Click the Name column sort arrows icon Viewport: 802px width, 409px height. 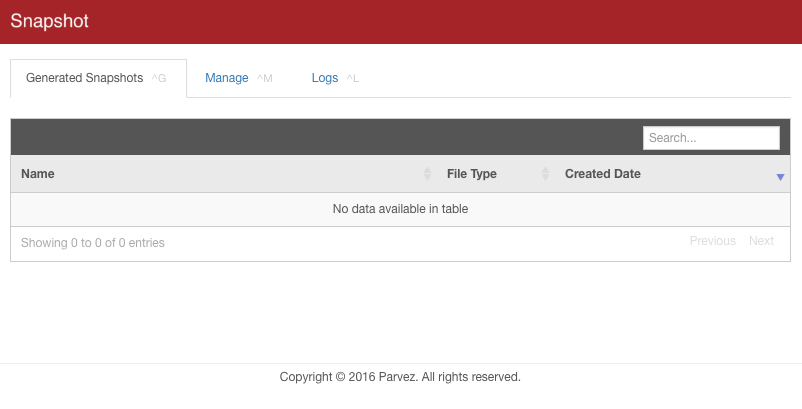pyautogui.click(x=428, y=174)
